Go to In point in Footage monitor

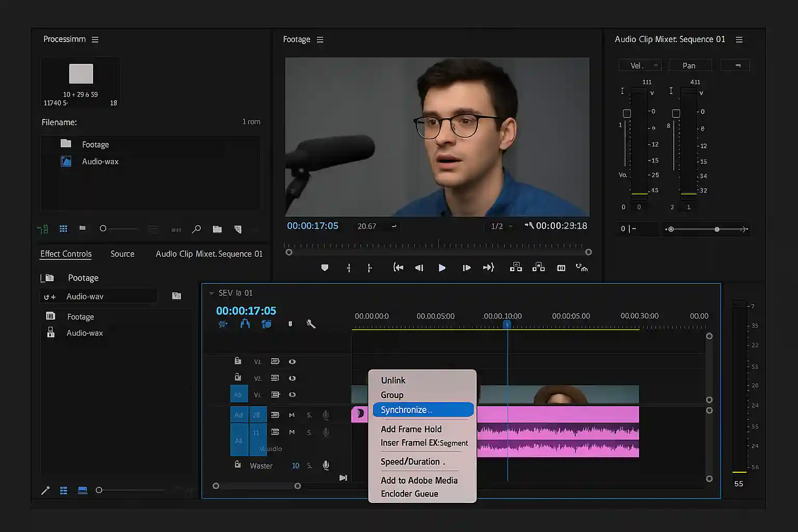click(x=398, y=268)
